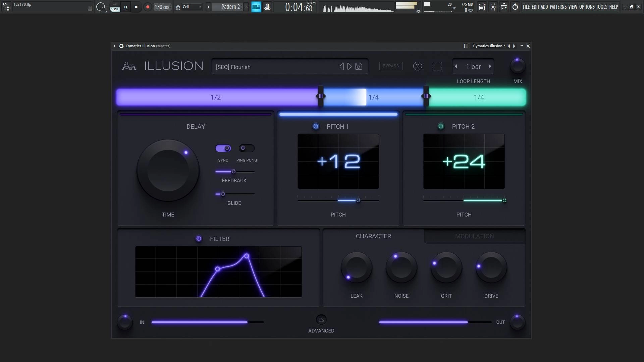Open the VIEW menu

(573, 7)
